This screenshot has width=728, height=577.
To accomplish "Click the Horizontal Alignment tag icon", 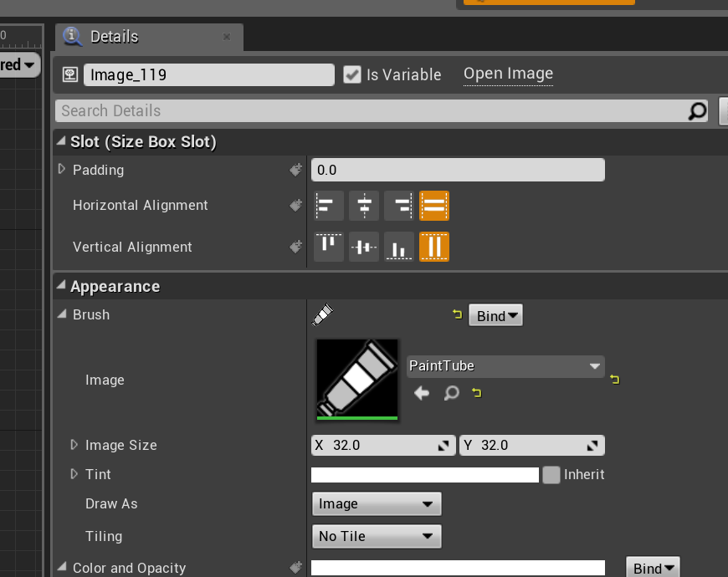I will [295, 205].
